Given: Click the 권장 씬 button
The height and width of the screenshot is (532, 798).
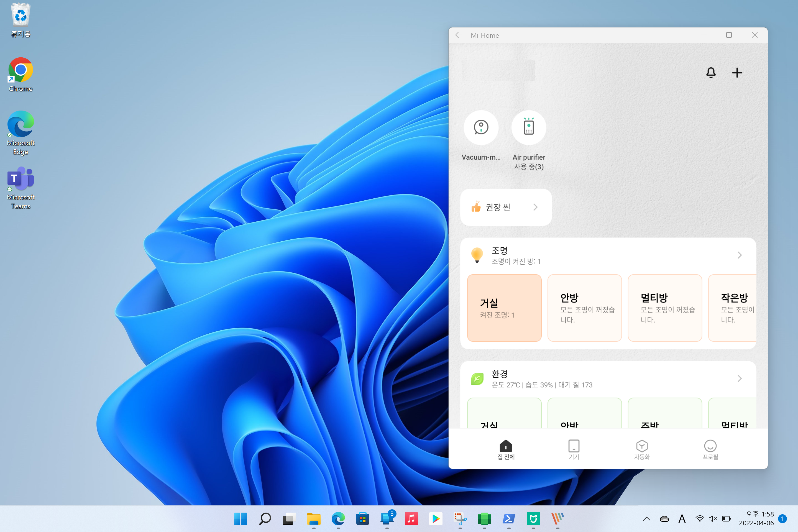Looking at the screenshot, I should pyautogui.click(x=498, y=207).
